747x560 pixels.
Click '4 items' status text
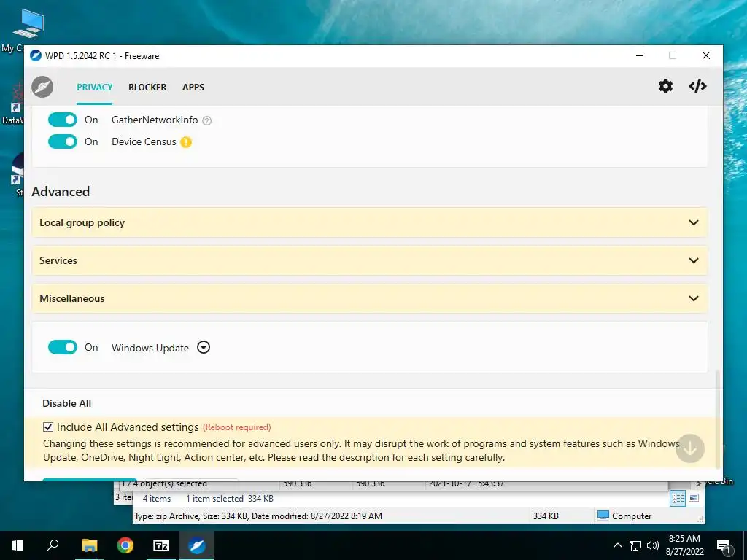coord(157,499)
